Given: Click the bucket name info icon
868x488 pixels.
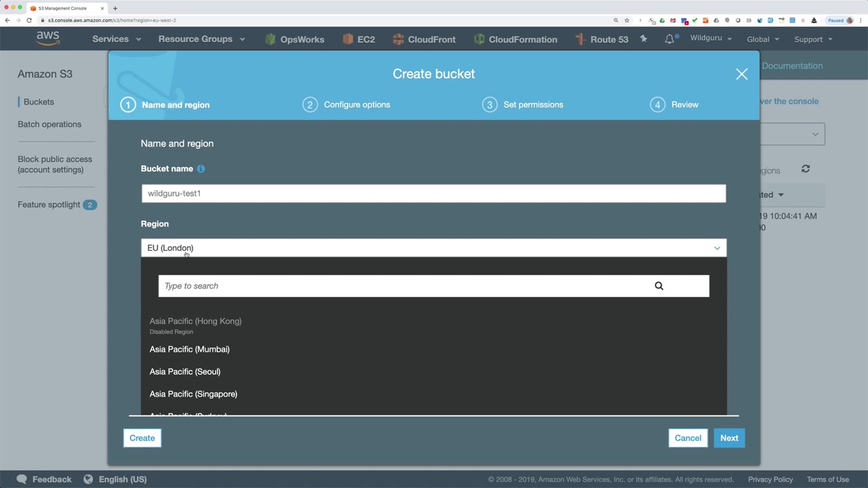Looking at the screenshot, I should [201, 169].
